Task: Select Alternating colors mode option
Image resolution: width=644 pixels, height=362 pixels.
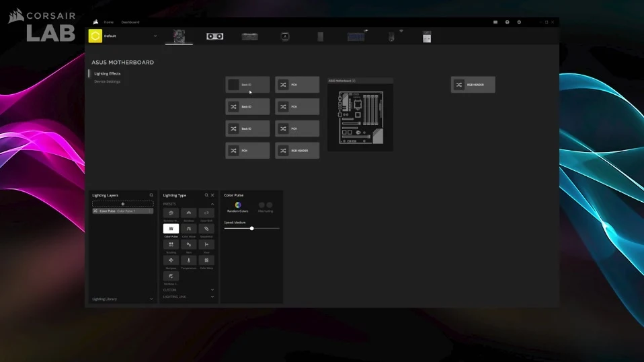Action: tap(266, 207)
